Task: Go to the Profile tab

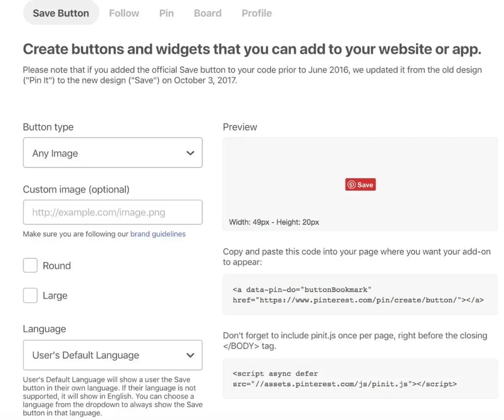Action: [256, 13]
